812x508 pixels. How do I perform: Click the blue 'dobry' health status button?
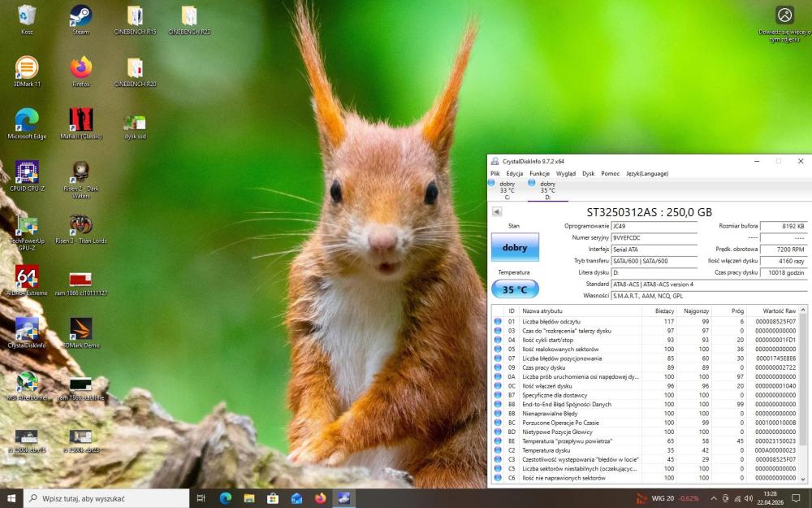515,247
